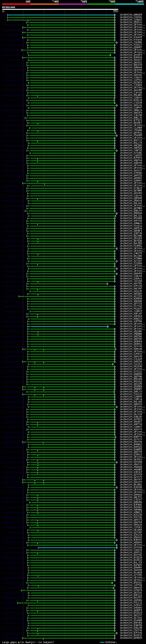Select the query name AV391444
The height and width of the screenshot is (644, 146).
click(x=8, y=8)
